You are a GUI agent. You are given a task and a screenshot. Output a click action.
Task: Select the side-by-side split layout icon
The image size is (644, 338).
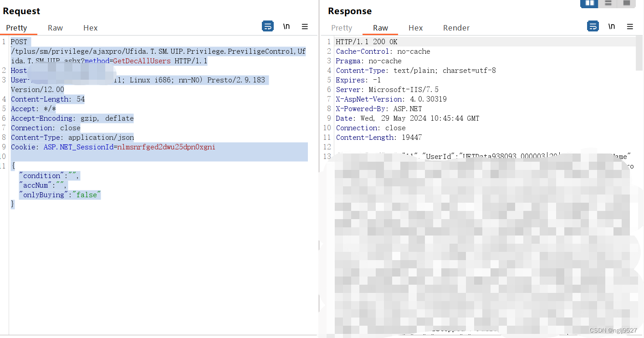pyautogui.click(x=589, y=3)
